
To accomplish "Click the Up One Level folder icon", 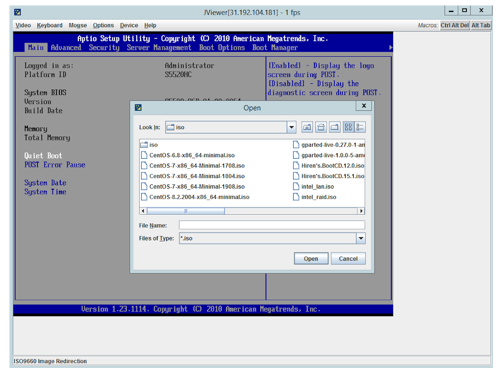I will tap(307, 127).
